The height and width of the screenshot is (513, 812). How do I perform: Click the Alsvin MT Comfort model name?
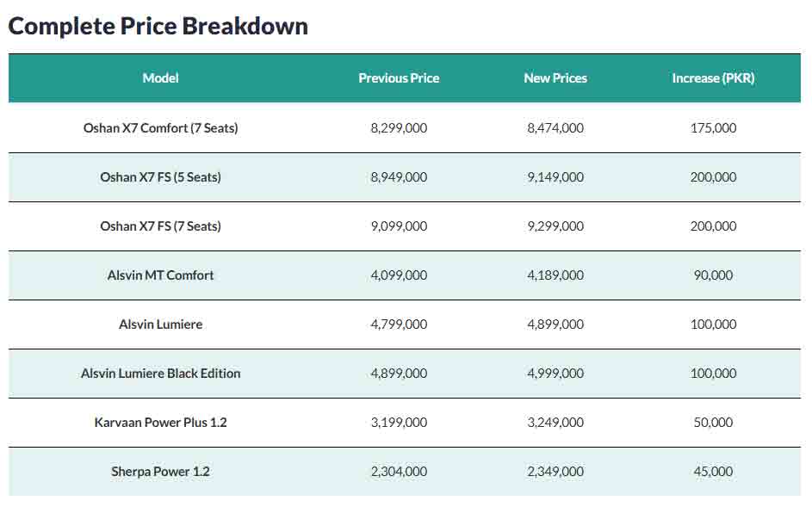pos(160,275)
